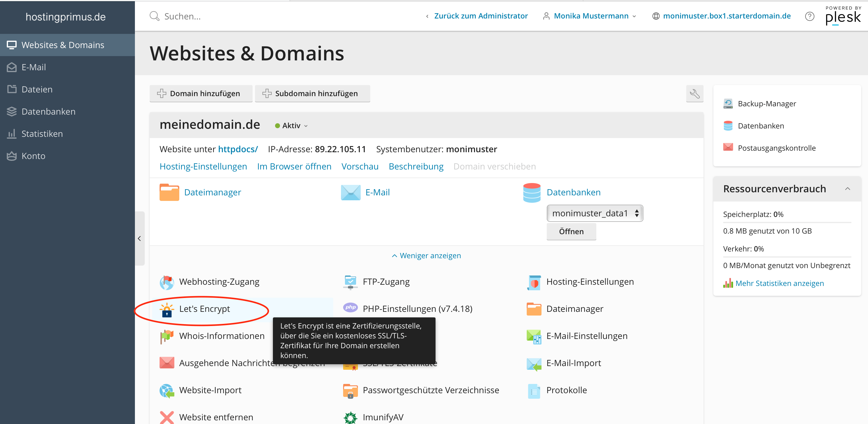Screen dimensions: 868x424
Task: Open the wrench settings icon button
Action: click(x=695, y=93)
